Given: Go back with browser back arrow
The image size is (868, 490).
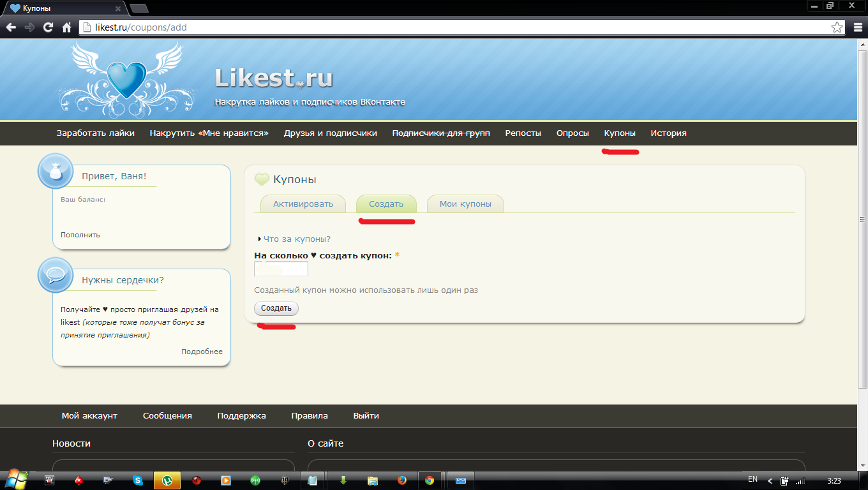Looking at the screenshot, I should coord(11,27).
